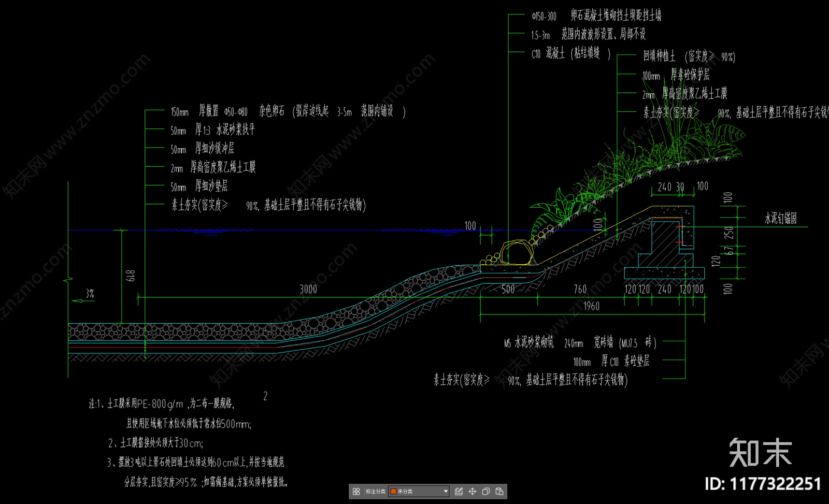Select the 1960 overall dimension text
The height and width of the screenshot is (504, 829).
click(x=591, y=306)
